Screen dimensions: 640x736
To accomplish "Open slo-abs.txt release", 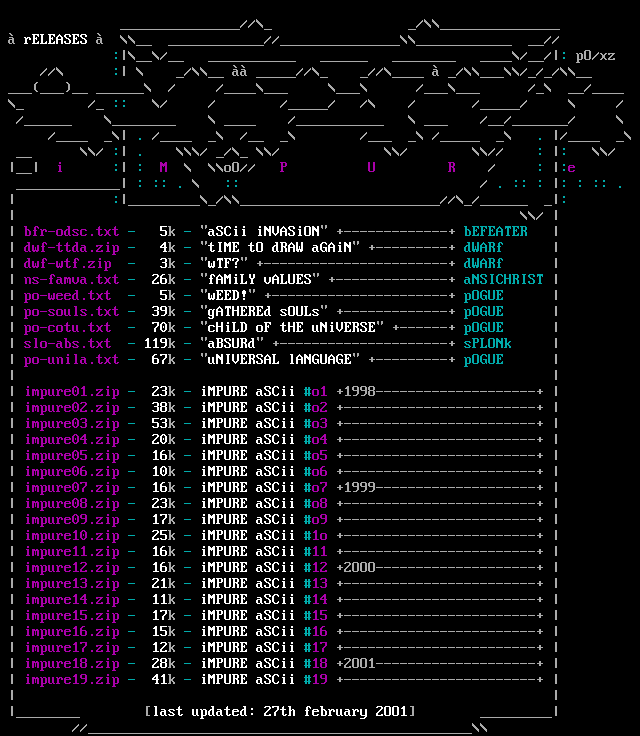I will coord(67,343).
